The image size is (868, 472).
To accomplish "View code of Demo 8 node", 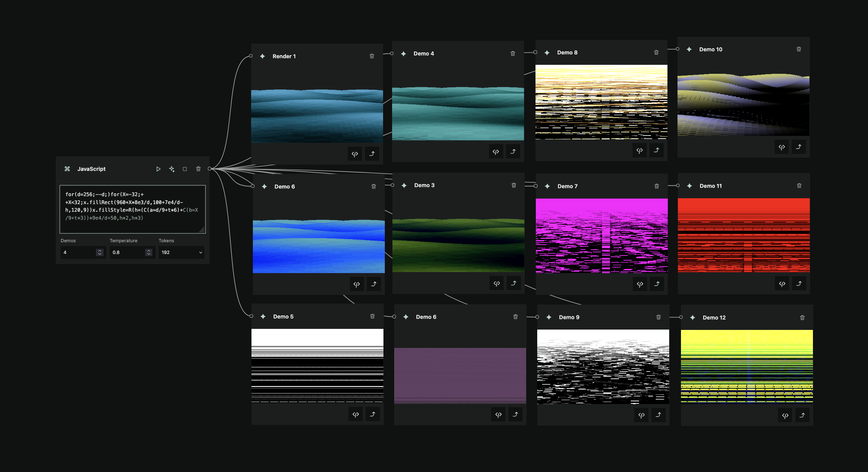I will pyautogui.click(x=639, y=150).
